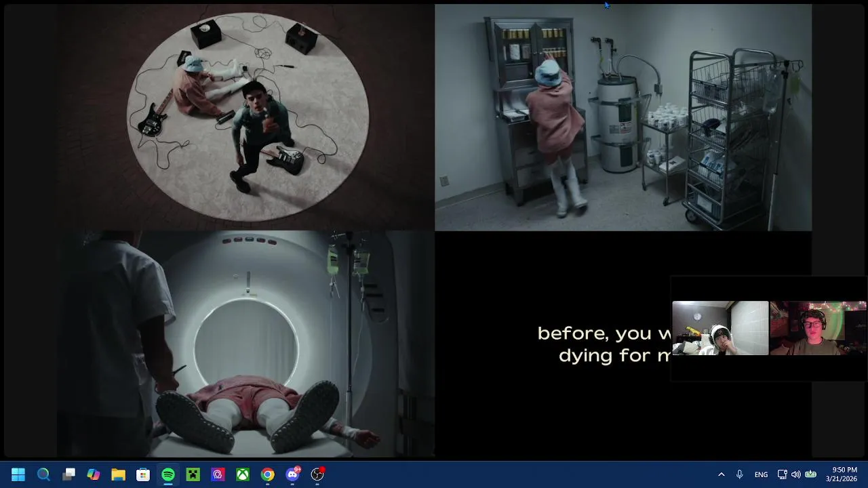Click the MRI scanner scene video panel
Image resolution: width=868 pixels, height=488 pixels.
click(246, 344)
